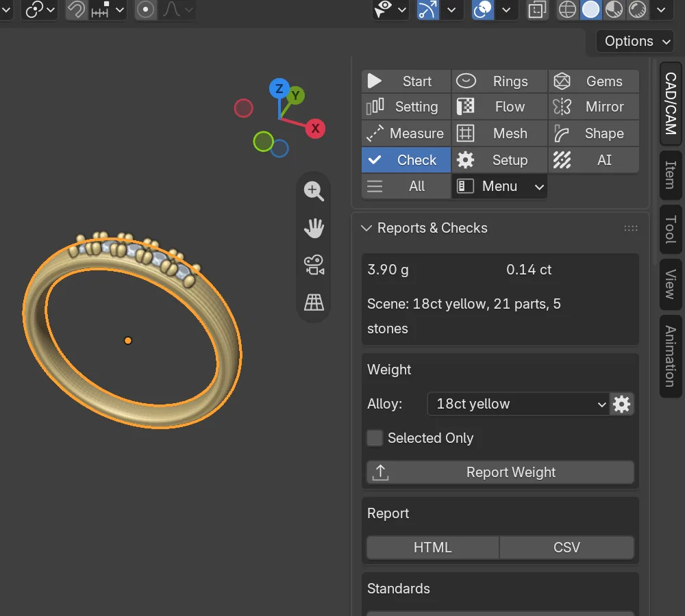
Task: Export the report as CSV
Action: (566, 547)
